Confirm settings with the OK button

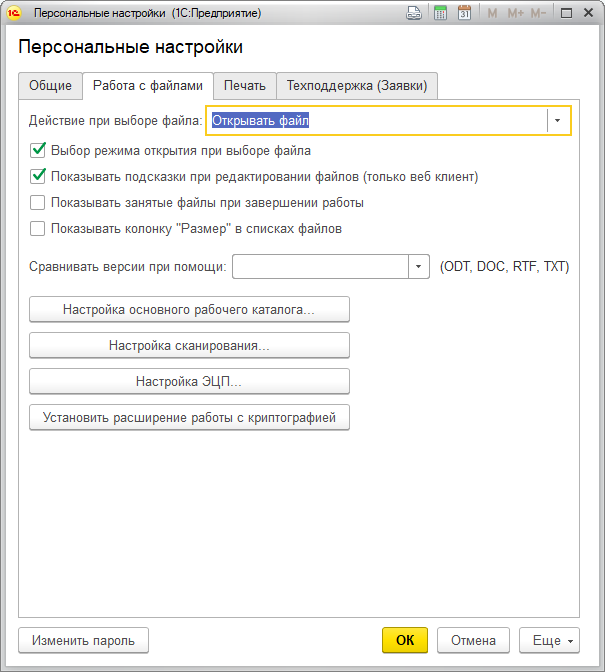[x=405, y=640]
